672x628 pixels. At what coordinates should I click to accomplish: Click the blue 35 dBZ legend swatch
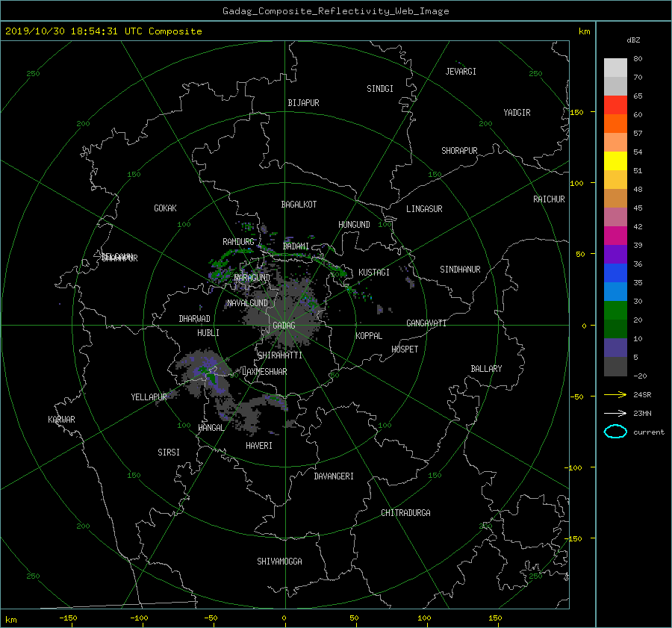(x=615, y=273)
